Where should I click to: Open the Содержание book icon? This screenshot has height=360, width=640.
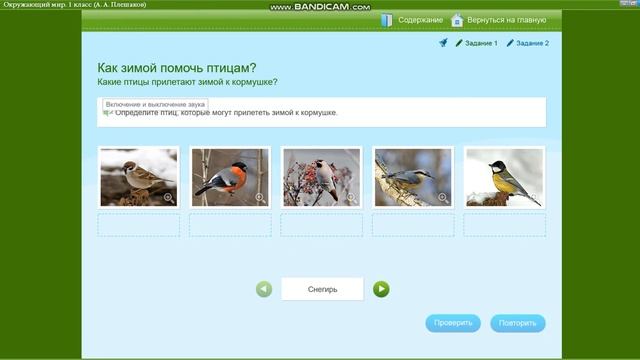(x=386, y=20)
